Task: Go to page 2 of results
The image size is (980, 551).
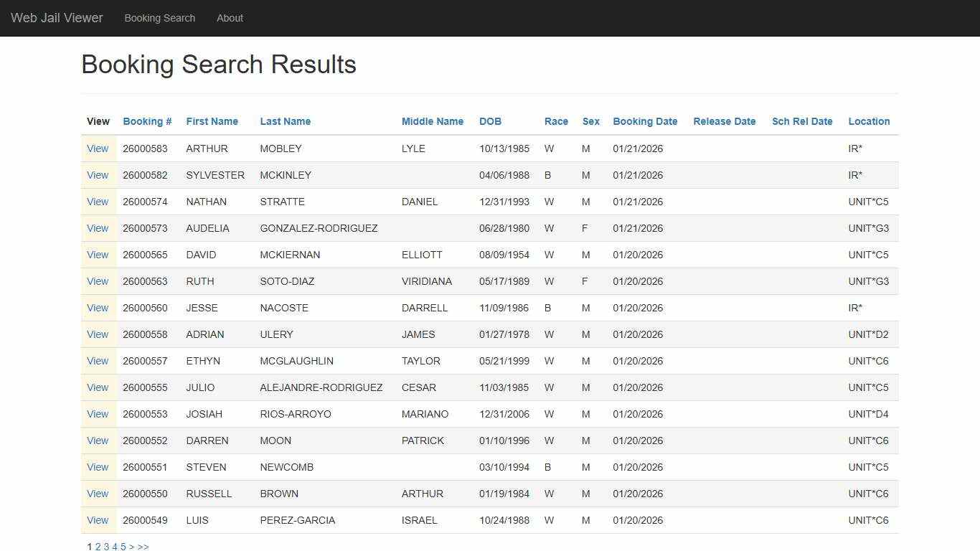Action: pos(97,546)
